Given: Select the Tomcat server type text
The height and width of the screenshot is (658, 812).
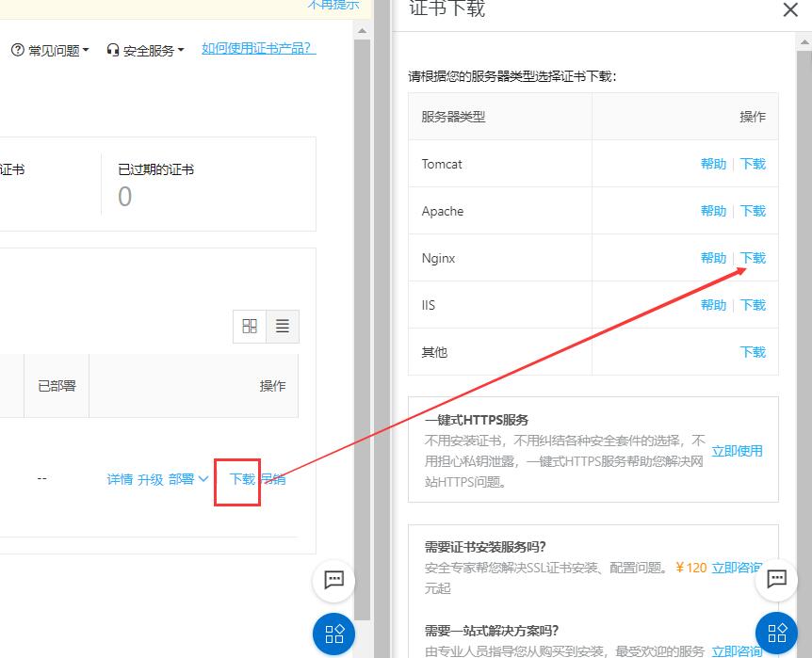Looking at the screenshot, I should [x=442, y=164].
